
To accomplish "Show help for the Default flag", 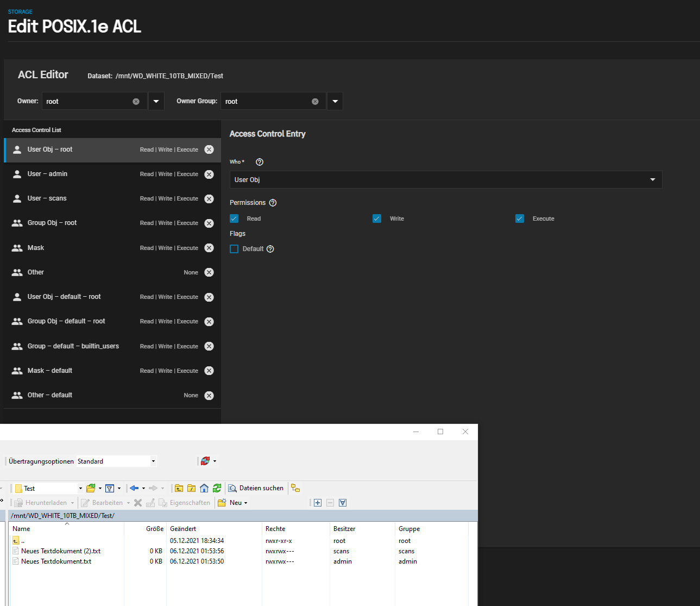I will tap(270, 249).
